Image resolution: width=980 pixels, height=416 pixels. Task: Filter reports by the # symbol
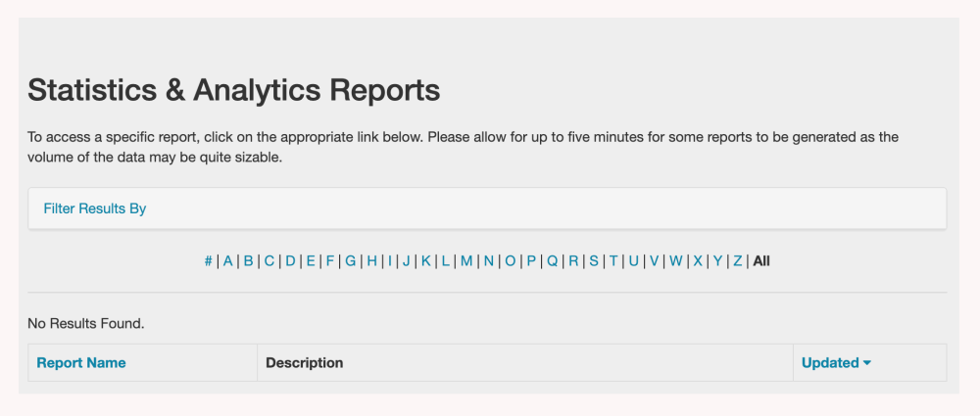(209, 261)
